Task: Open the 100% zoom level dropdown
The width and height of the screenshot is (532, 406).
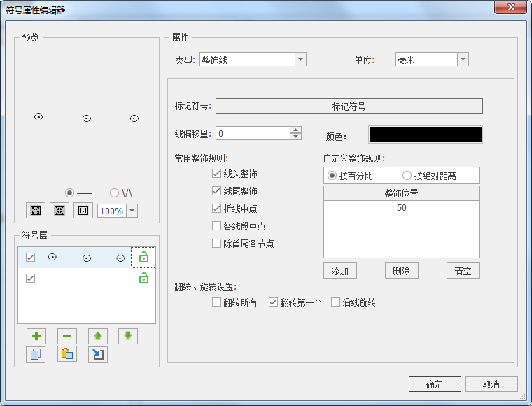Action: (x=132, y=211)
